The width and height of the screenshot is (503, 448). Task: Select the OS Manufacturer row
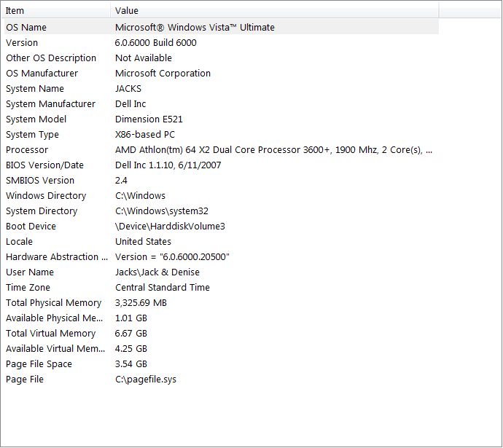[222, 73]
